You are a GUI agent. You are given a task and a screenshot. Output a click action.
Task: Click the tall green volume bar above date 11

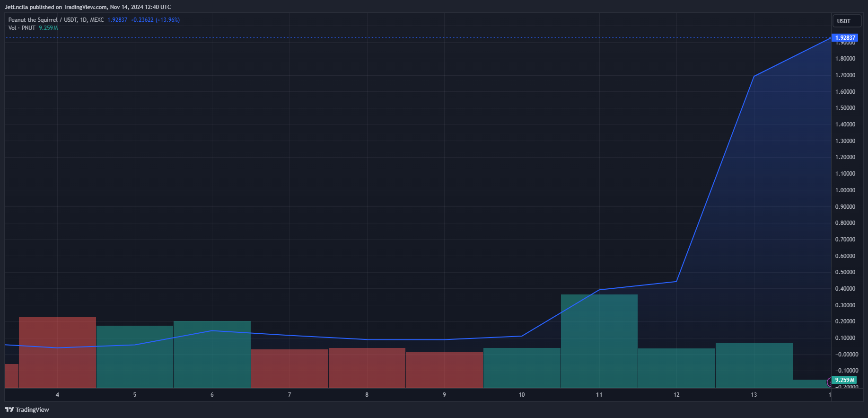point(599,341)
